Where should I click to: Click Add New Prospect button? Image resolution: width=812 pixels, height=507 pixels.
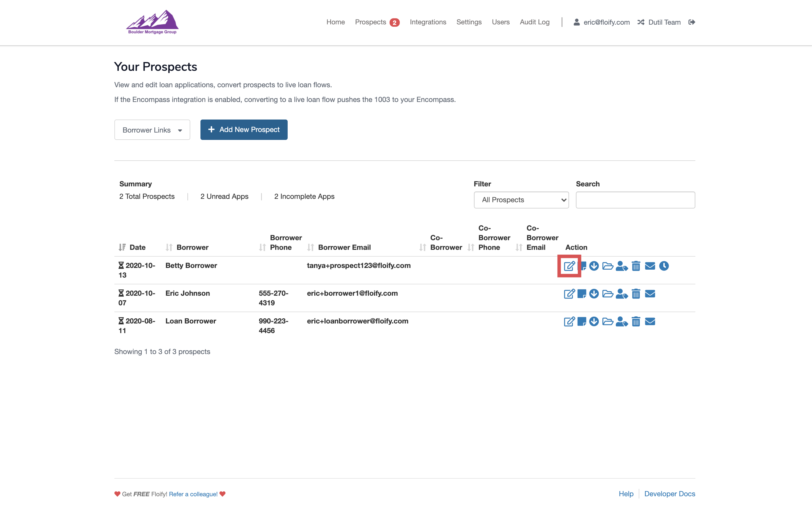(x=244, y=130)
